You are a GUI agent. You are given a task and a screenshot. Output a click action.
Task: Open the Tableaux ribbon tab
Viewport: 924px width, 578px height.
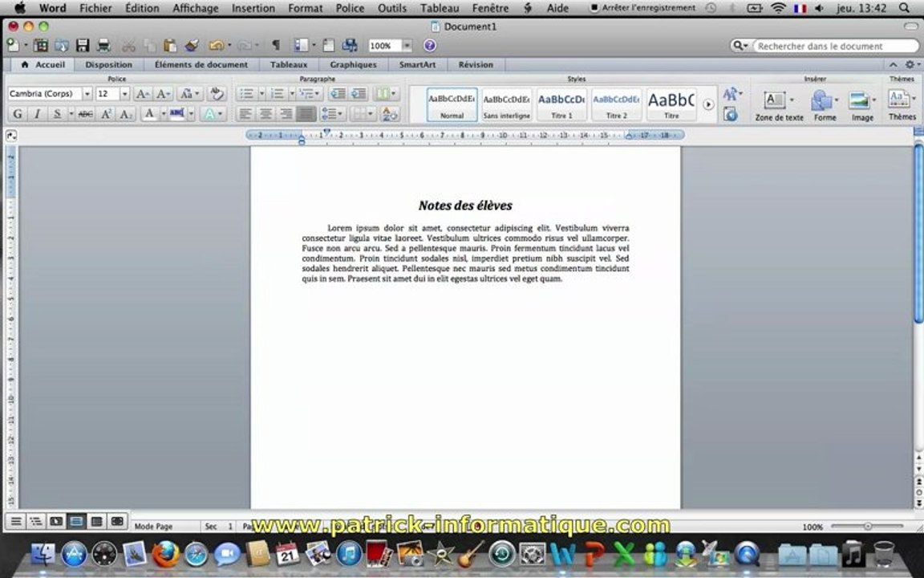289,64
